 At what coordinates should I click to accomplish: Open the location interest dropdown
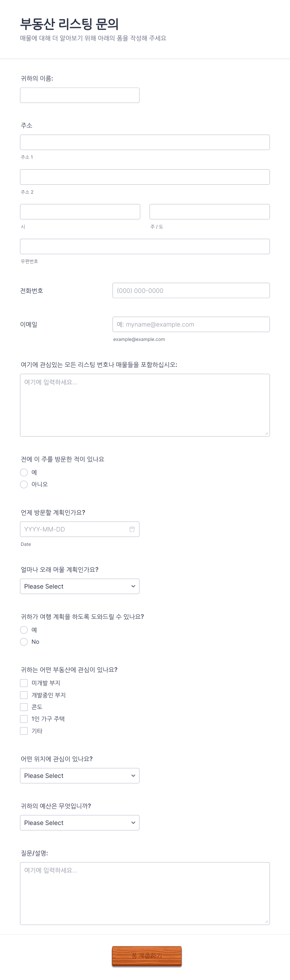click(x=80, y=776)
